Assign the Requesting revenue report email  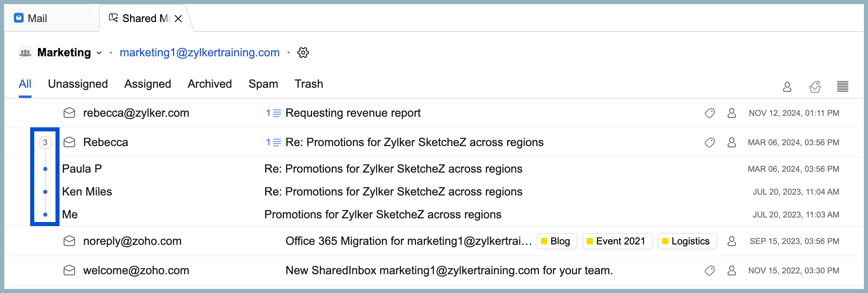coord(732,113)
